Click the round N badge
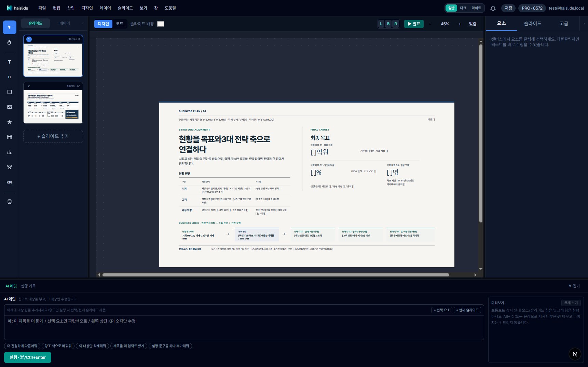 (575, 354)
